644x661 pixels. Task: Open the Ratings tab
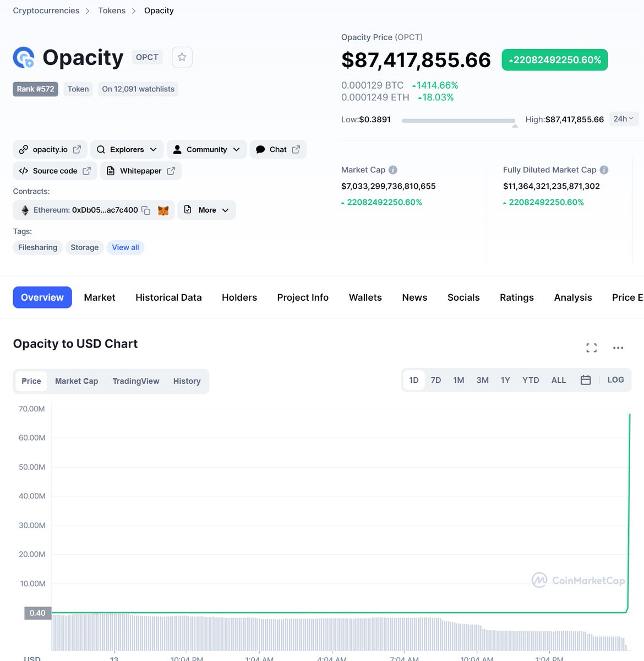[x=517, y=297]
